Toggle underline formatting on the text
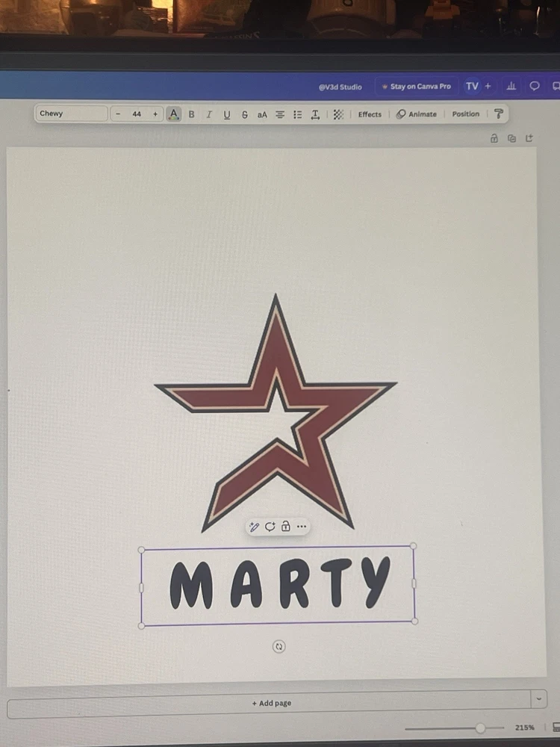The width and height of the screenshot is (560, 747). [227, 114]
